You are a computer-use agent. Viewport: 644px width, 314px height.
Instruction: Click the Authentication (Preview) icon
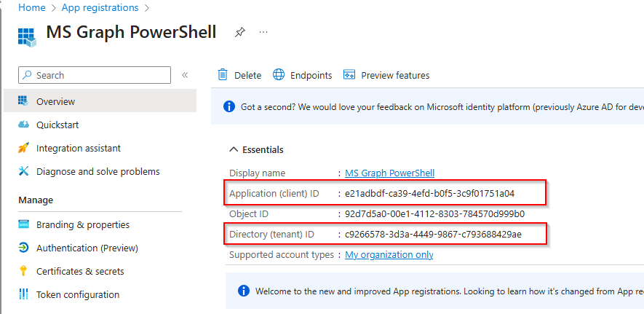24,248
